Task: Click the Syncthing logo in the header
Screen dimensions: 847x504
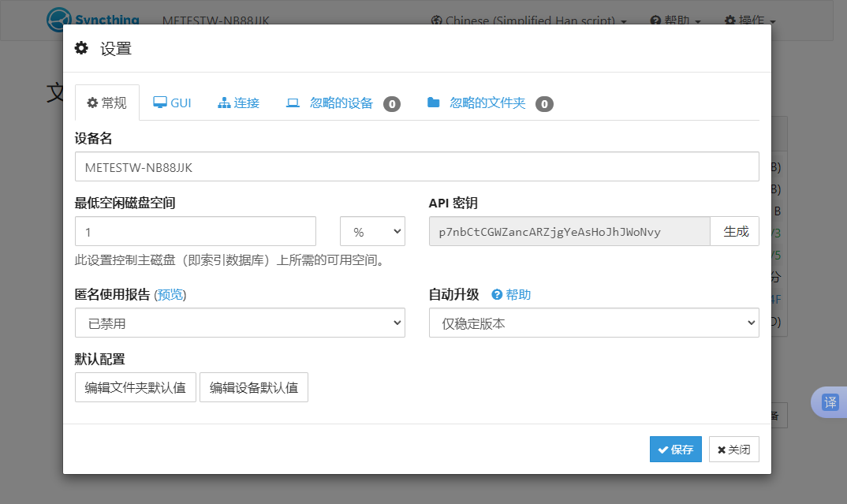Action: tap(58, 20)
